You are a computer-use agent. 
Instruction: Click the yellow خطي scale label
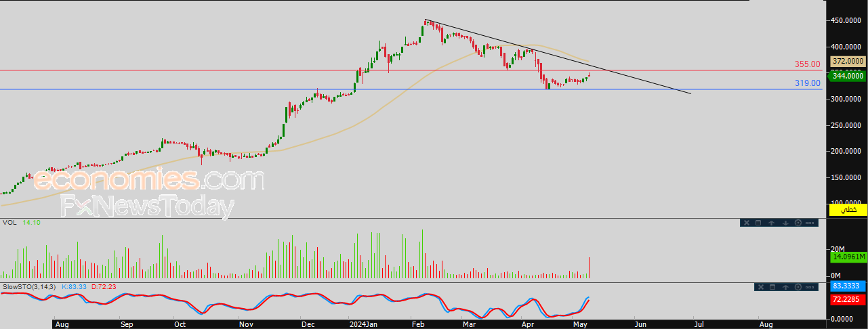coord(848,210)
